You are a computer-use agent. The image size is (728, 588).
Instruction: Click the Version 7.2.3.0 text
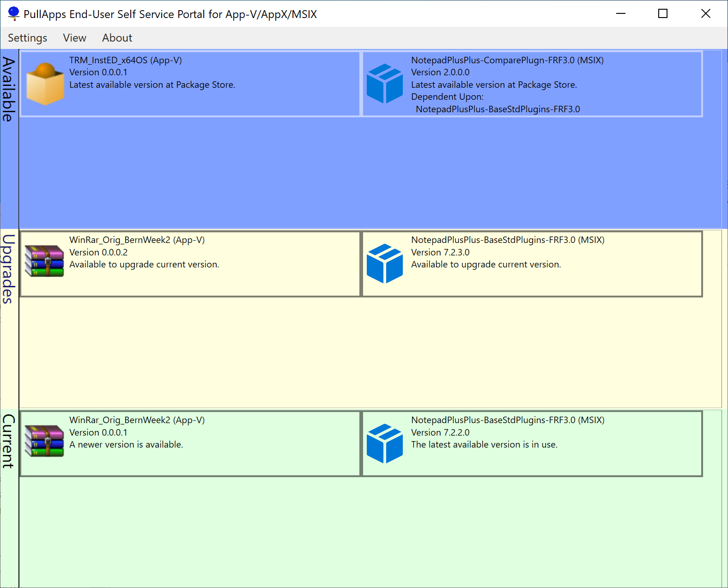(440, 252)
